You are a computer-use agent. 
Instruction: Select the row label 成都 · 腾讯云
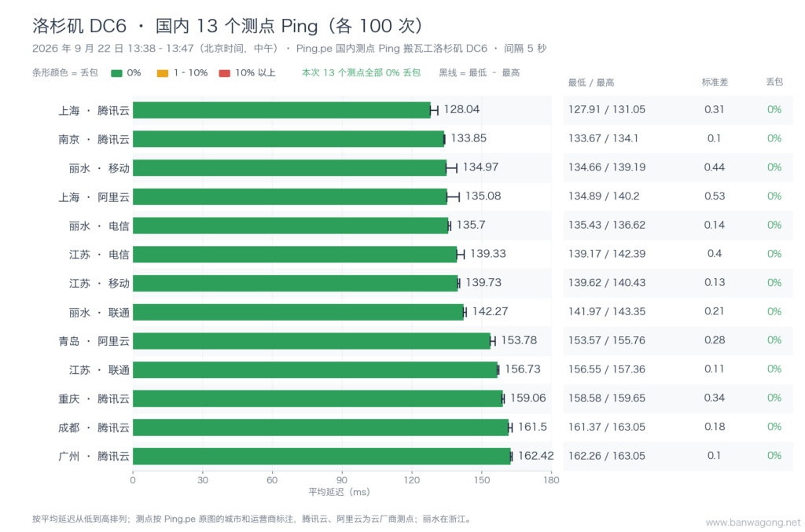[94, 427]
